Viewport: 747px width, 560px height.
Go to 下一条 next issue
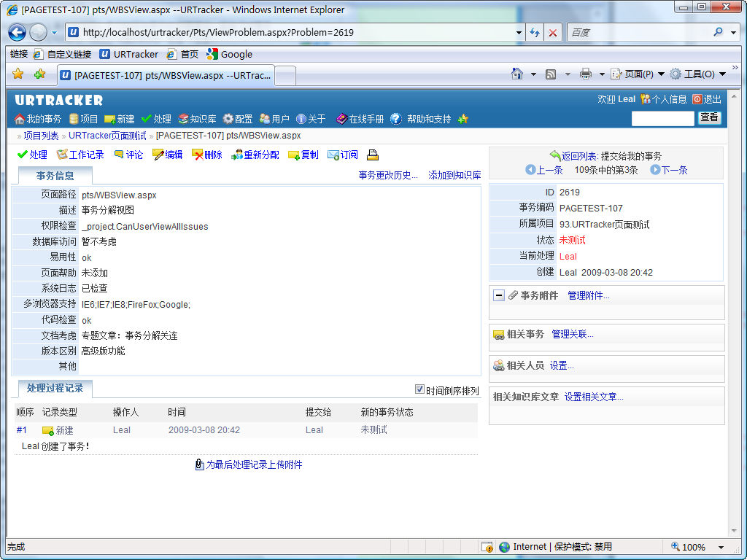pos(669,170)
